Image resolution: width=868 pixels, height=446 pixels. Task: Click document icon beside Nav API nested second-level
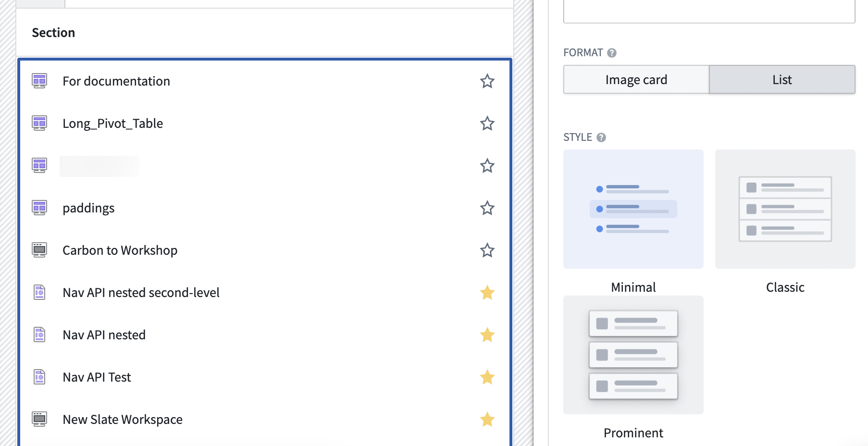39,292
